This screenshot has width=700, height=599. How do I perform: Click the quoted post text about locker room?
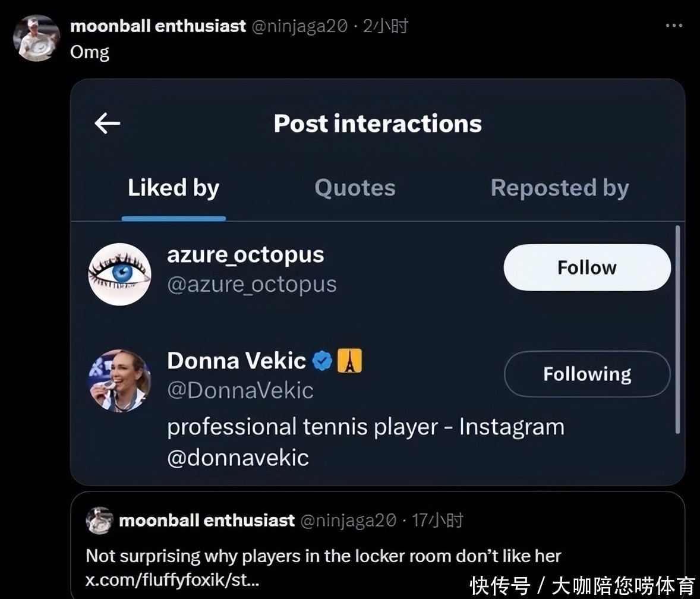[x=323, y=556]
